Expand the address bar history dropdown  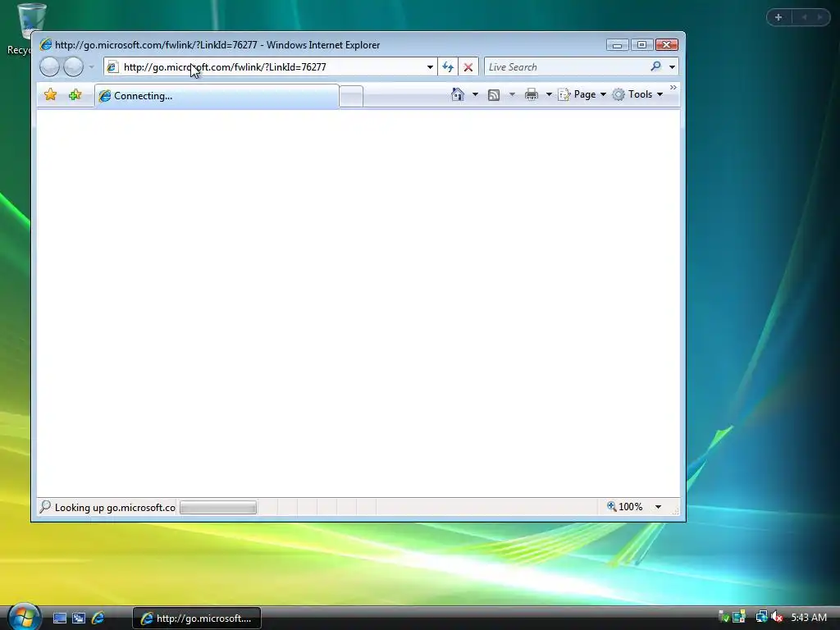tap(430, 67)
